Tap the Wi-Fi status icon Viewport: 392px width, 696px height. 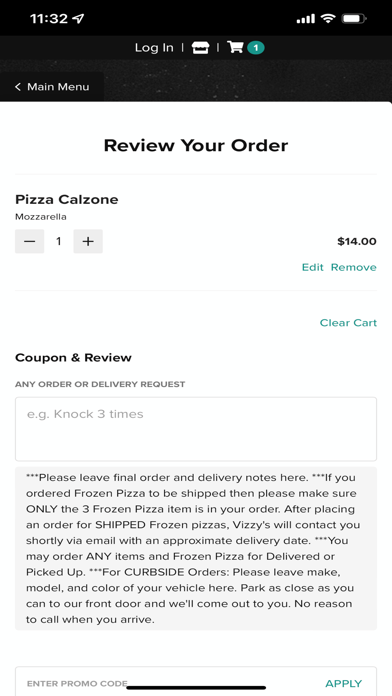(x=328, y=19)
